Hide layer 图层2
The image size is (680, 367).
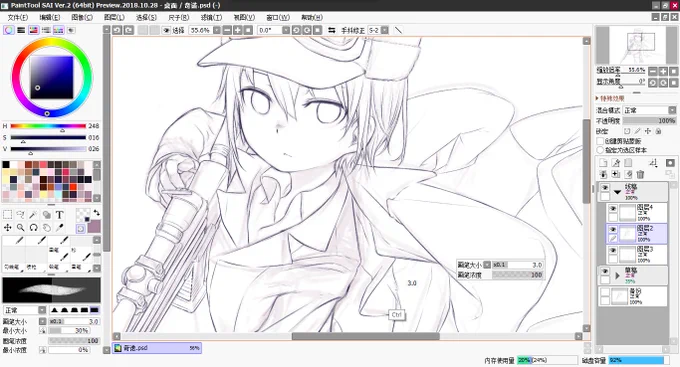coord(613,229)
